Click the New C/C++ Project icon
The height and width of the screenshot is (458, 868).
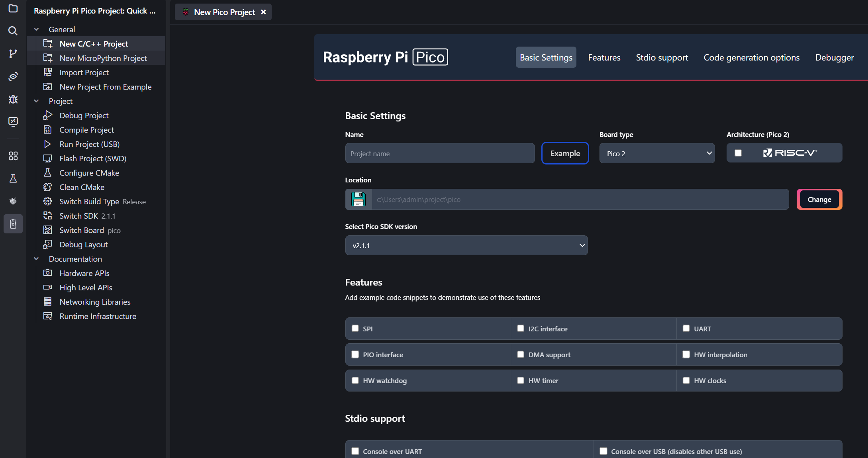click(x=48, y=43)
